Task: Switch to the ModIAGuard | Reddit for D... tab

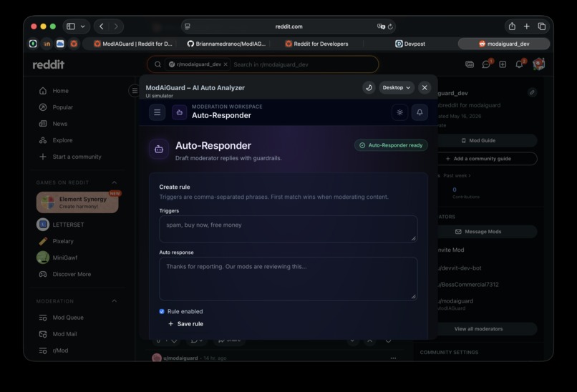Action: point(133,44)
